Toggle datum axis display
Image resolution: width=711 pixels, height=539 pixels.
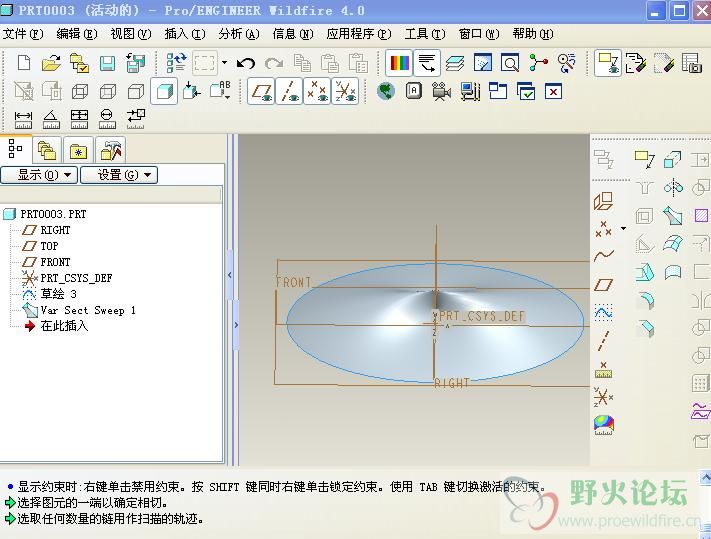click(x=289, y=92)
